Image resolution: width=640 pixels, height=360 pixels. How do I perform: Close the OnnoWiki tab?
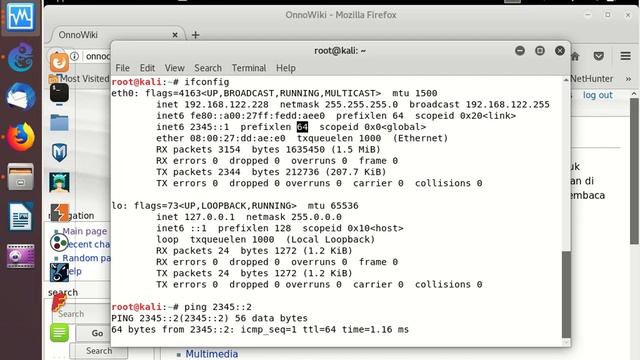(175, 35)
